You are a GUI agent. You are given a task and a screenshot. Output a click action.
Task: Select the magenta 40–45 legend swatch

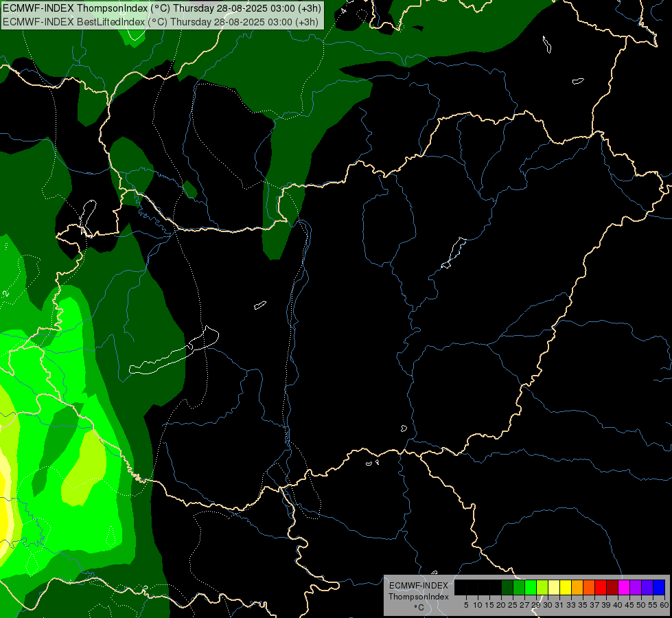pos(624,587)
